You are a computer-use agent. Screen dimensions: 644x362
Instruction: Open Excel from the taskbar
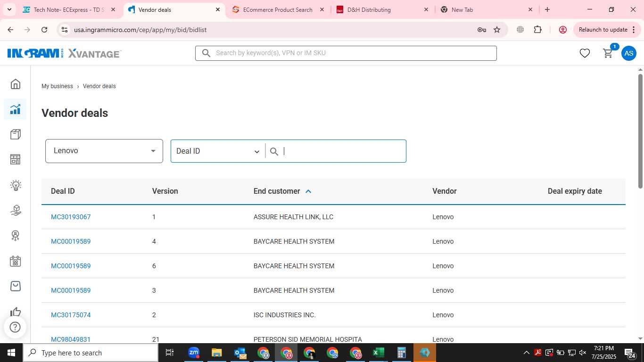pos(378,353)
